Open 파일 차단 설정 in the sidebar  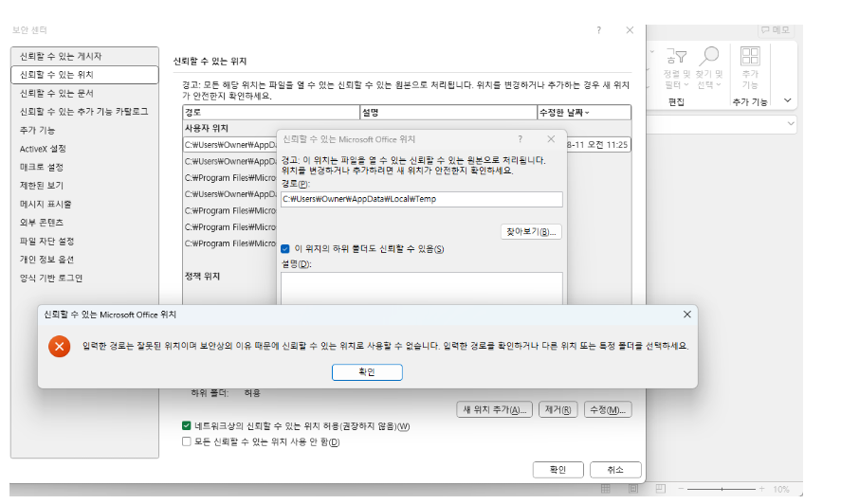tap(84, 242)
